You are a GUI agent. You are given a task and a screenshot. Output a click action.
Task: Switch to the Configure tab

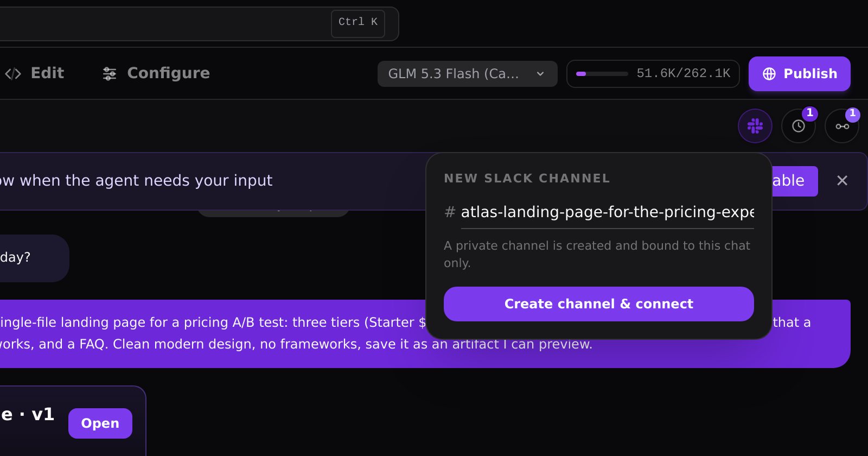156,73
